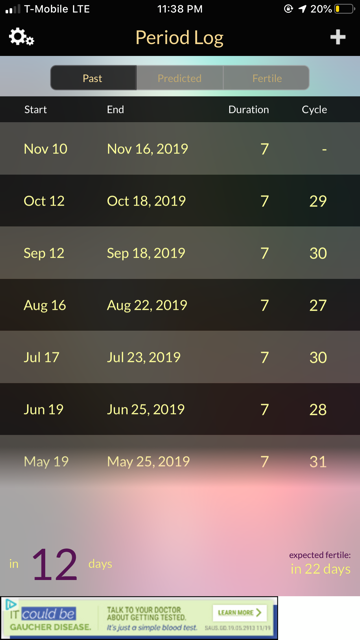This screenshot has width=360, height=640.
Task: Open settings with the gears icon
Action: (21, 37)
